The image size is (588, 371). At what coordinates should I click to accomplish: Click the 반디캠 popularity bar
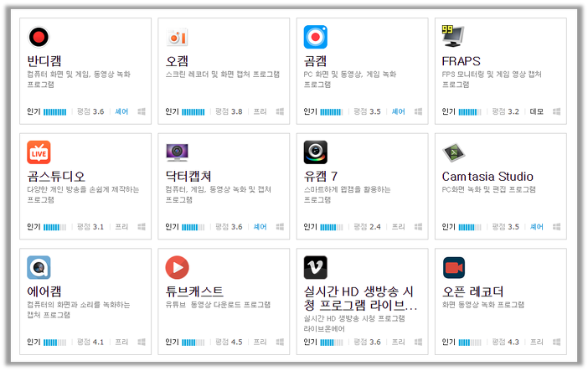point(54,111)
